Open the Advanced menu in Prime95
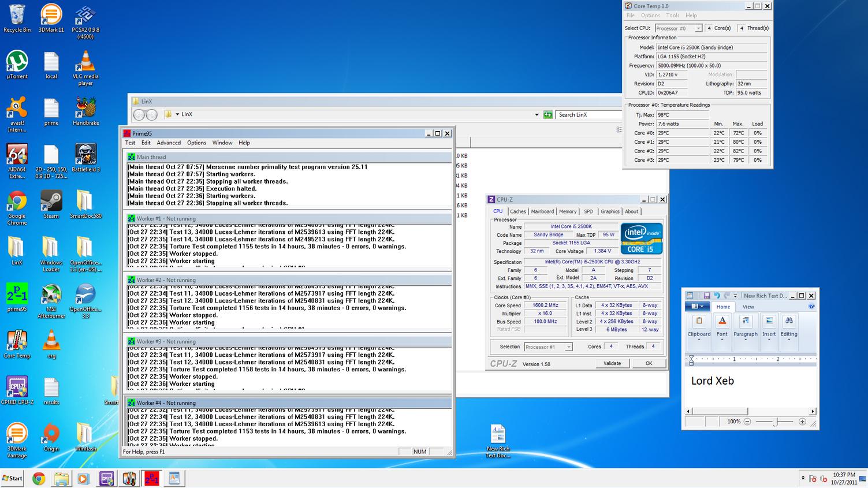This screenshot has width=868, height=488. pos(169,143)
